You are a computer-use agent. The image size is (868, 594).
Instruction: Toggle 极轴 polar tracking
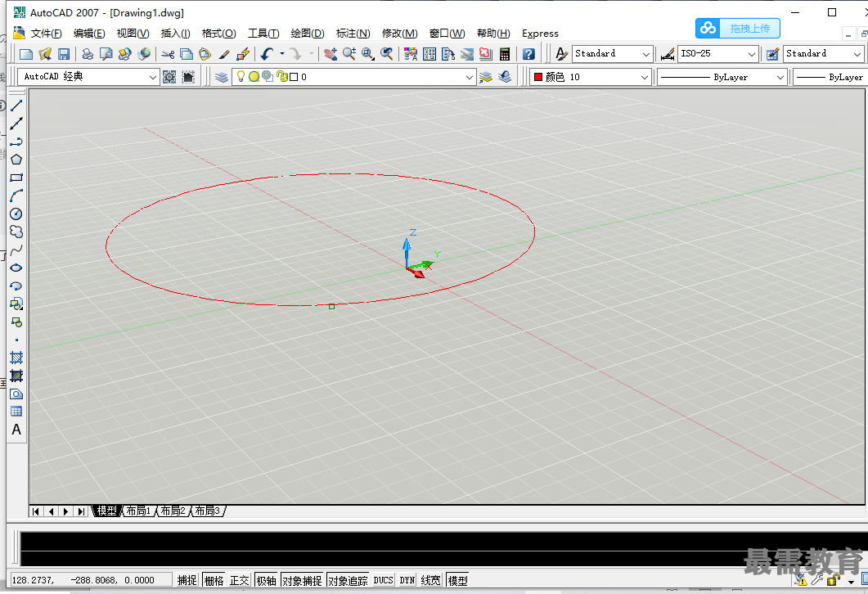click(x=266, y=580)
